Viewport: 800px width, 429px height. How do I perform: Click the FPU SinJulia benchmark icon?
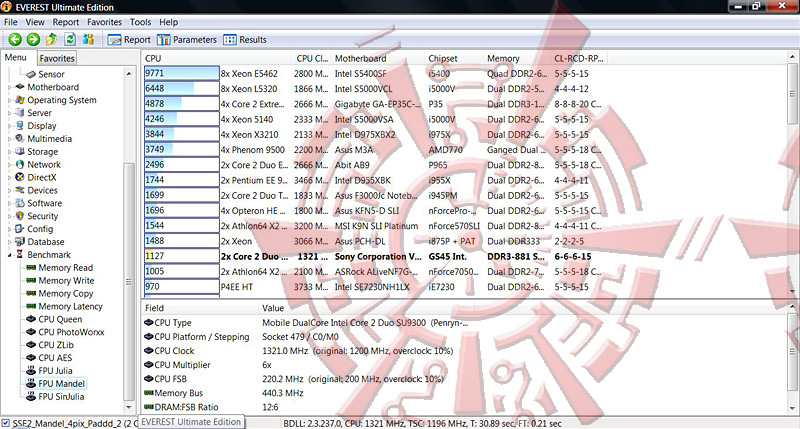click(x=31, y=396)
